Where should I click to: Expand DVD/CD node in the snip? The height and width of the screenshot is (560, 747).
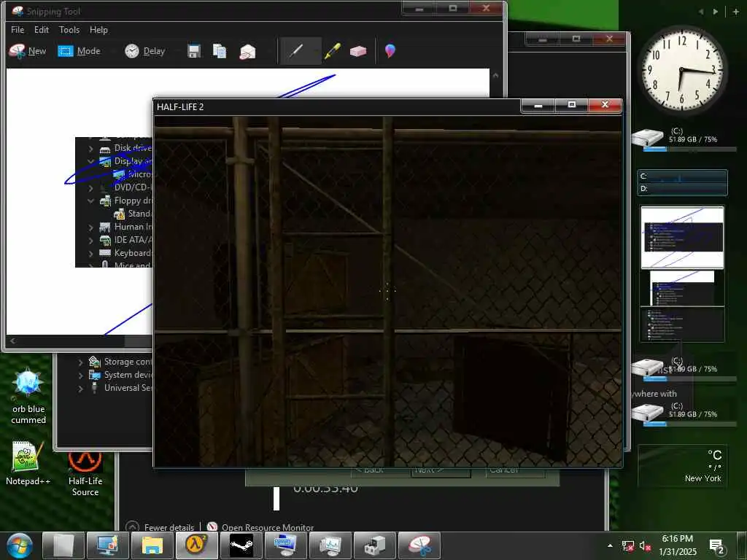point(91,188)
